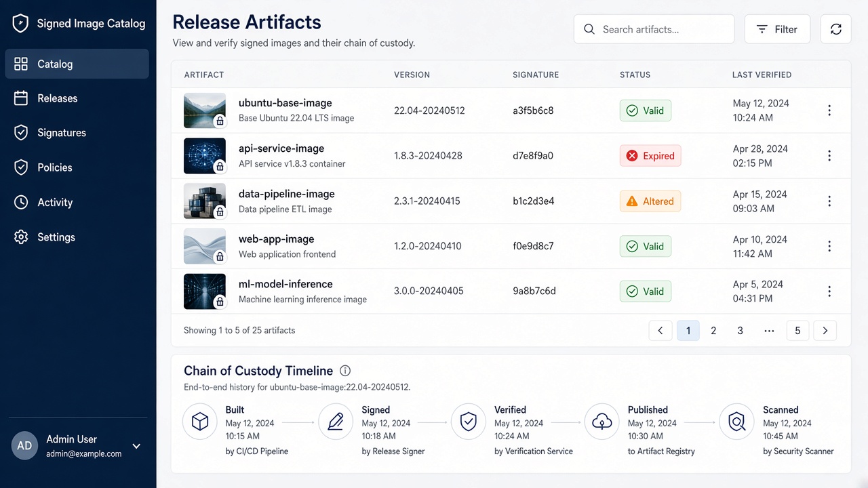Click the Published cloud icon in timeline
The height and width of the screenshot is (488, 868).
click(601, 422)
